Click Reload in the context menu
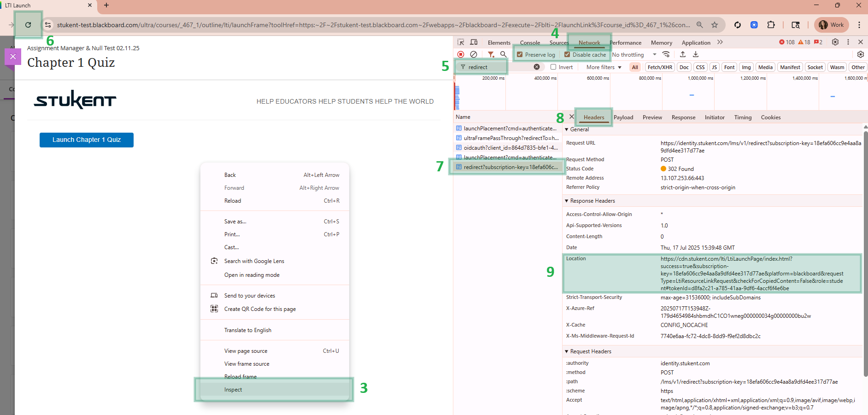This screenshot has height=415, width=868. [274, 201]
